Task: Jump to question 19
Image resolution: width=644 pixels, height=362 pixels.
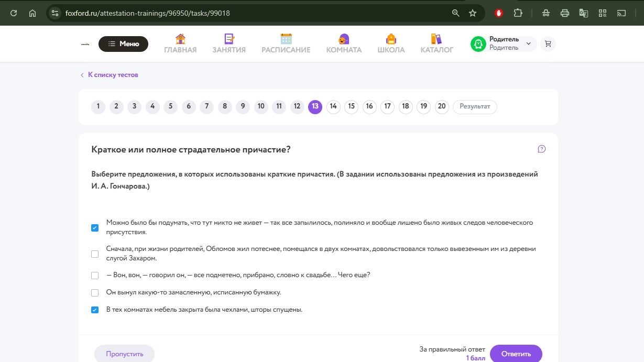Action: tap(423, 107)
